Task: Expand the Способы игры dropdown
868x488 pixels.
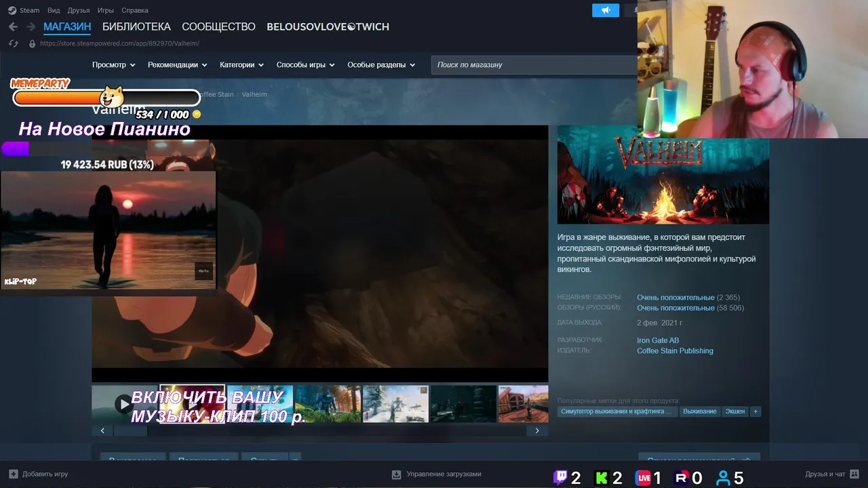Action: point(306,65)
